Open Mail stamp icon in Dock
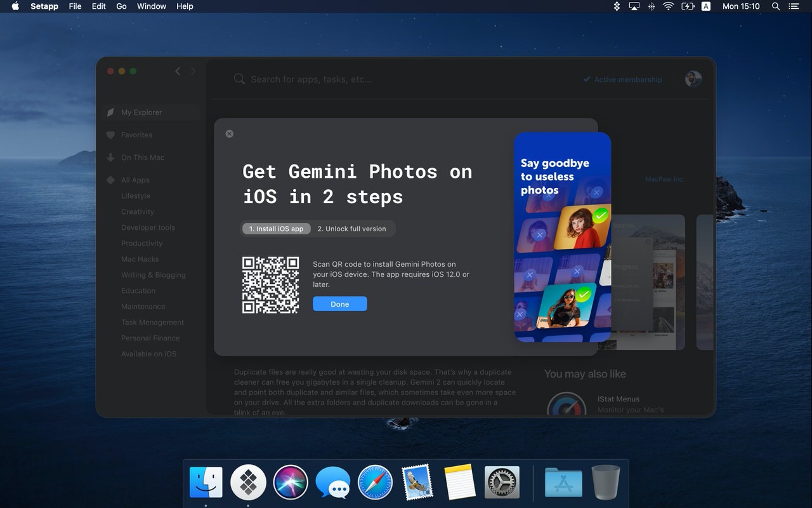This screenshot has width=812, height=508. [417, 483]
